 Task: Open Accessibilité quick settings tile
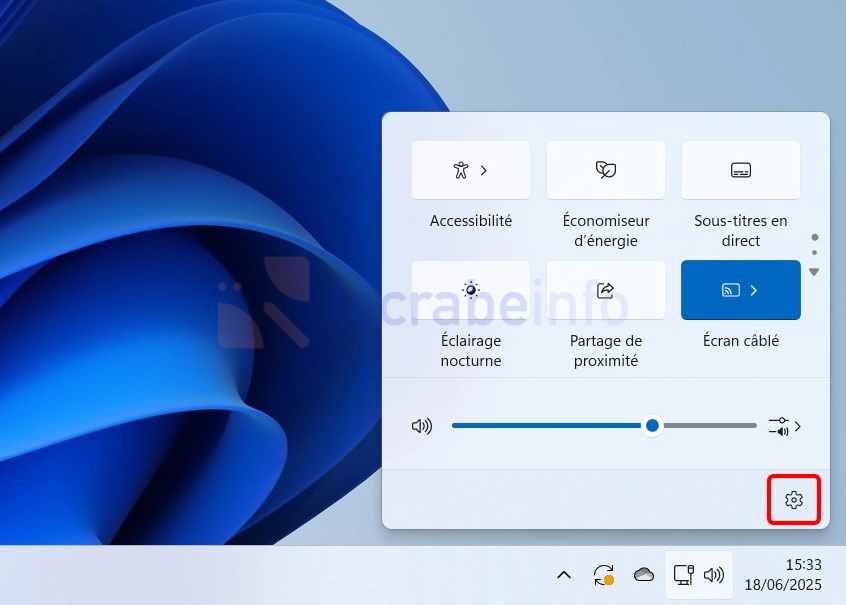(x=470, y=170)
